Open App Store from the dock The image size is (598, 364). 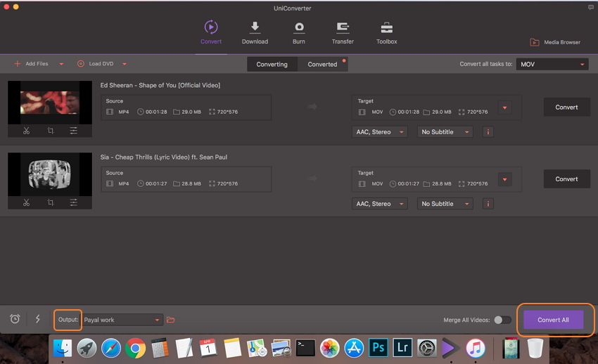click(355, 348)
